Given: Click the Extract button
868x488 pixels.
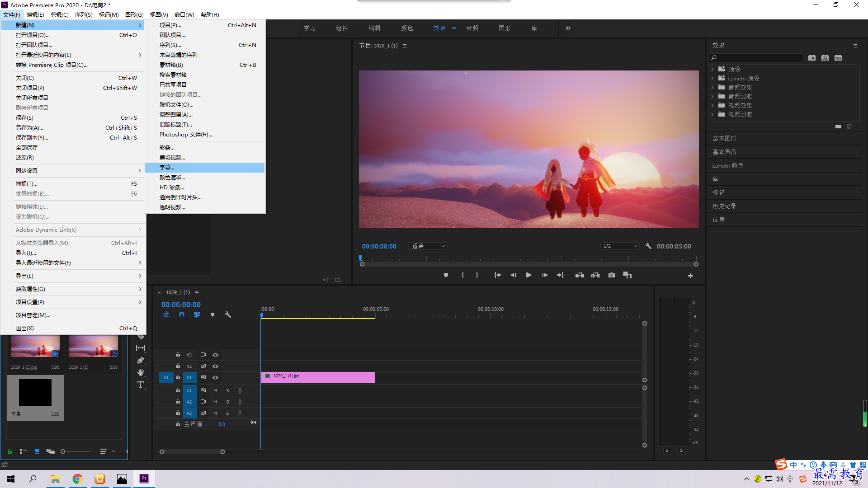Looking at the screenshot, I should [x=595, y=275].
